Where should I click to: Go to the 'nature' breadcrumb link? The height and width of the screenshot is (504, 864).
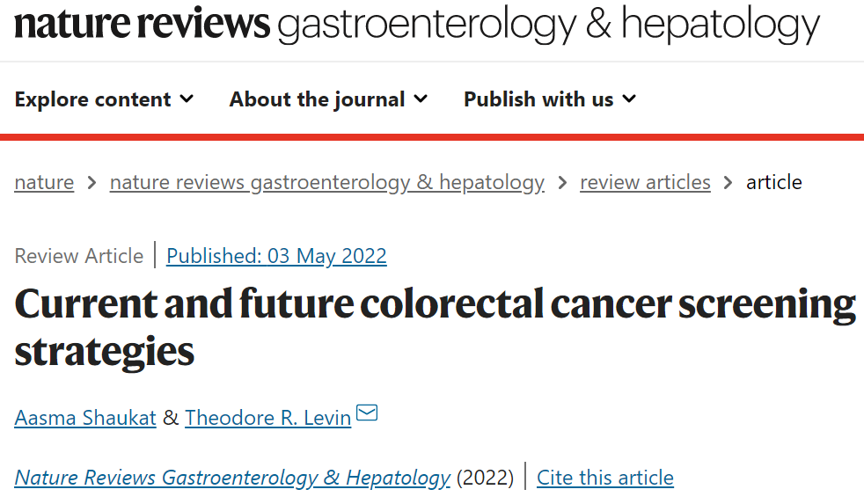[x=44, y=183]
